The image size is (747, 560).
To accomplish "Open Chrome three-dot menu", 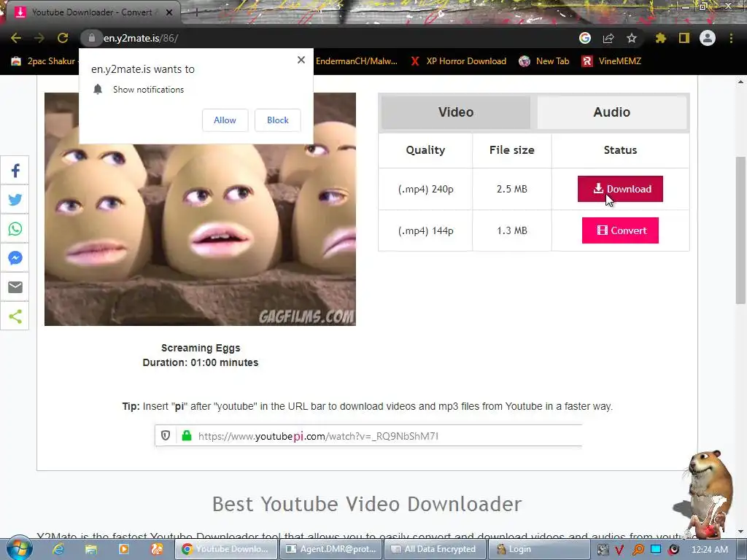I will pos(731,38).
